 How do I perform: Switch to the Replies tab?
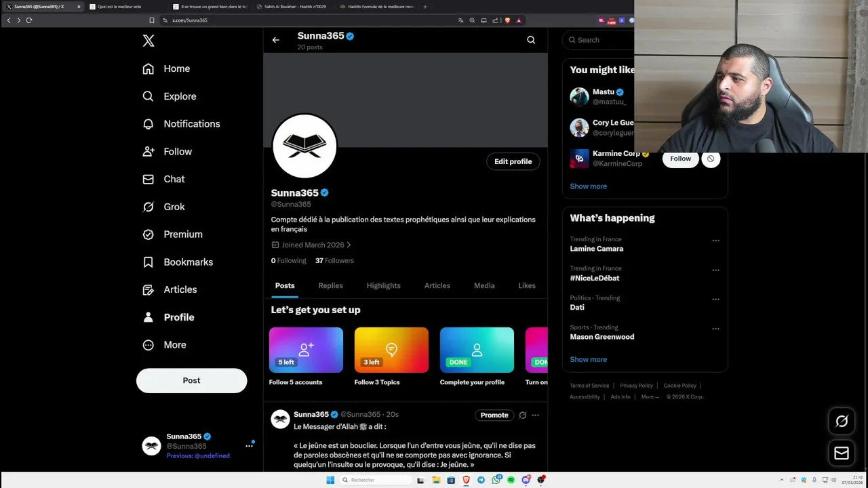330,286
